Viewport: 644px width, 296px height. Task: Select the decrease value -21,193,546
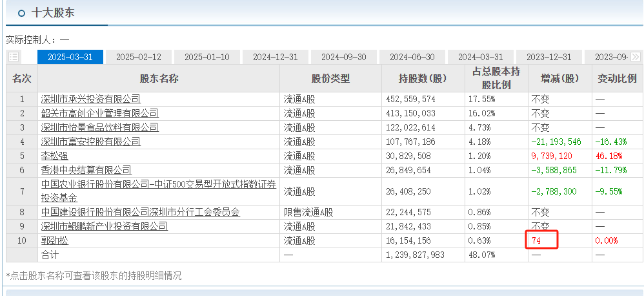tap(556, 142)
